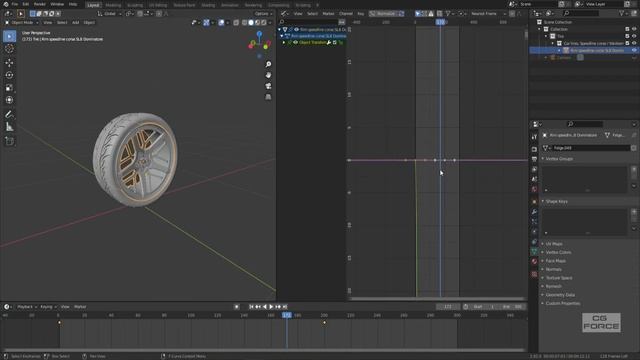This screenshot has width=640, height=360.
Task: Select the Measure tool
Action: pos(9,127)
